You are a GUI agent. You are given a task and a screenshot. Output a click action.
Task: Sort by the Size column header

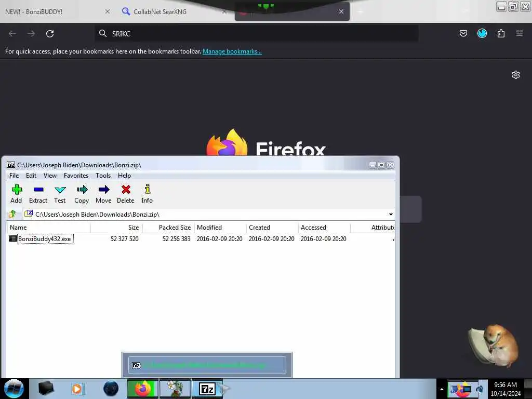pyautogui.click(x=117, y=228)
